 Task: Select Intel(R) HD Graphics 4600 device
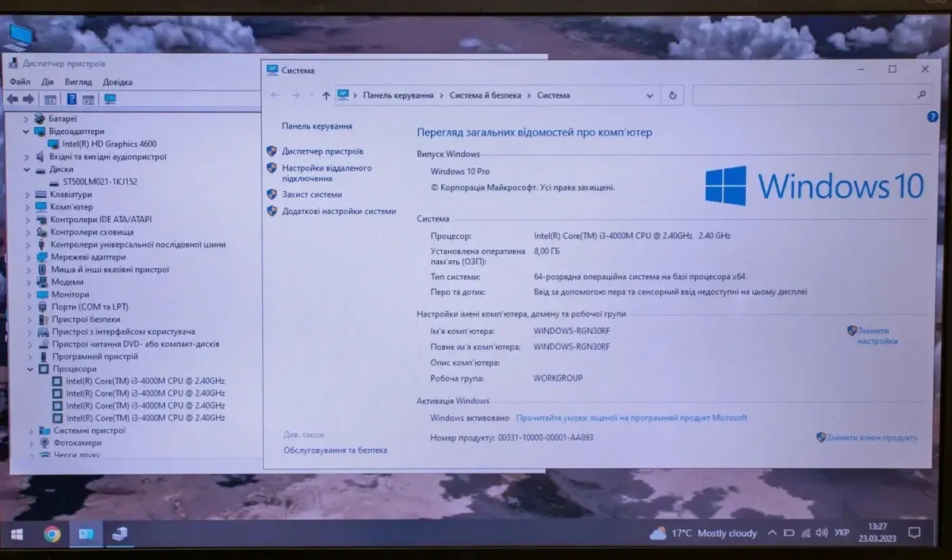point(109,144)
